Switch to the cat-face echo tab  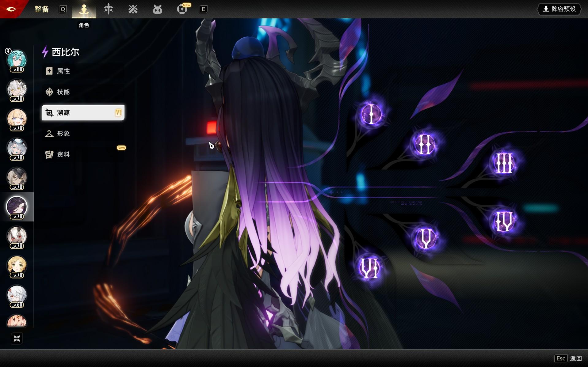click(157, 9)
